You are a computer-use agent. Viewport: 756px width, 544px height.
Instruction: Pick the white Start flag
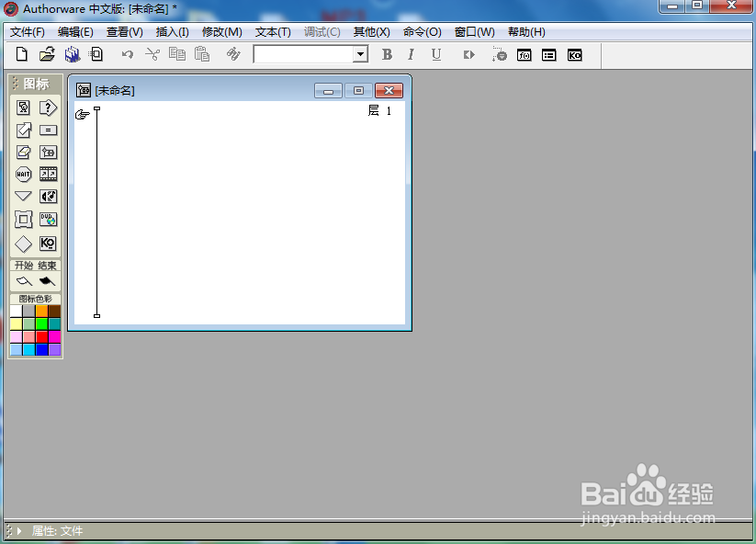tap(24, 281)
